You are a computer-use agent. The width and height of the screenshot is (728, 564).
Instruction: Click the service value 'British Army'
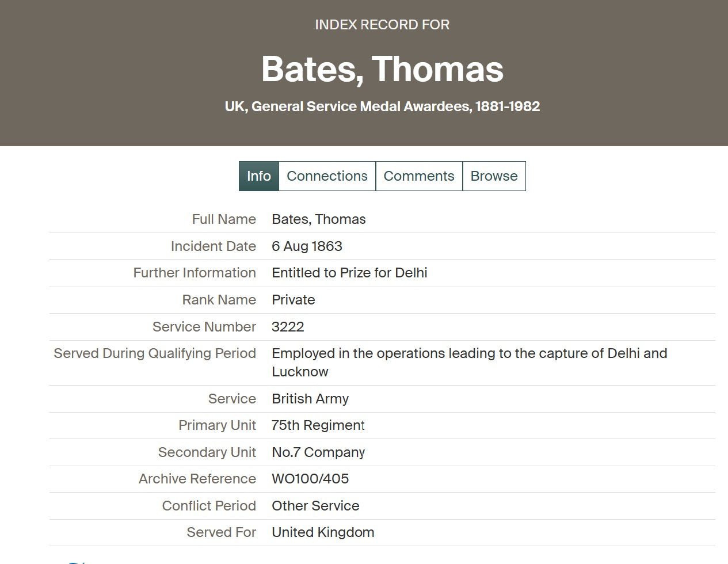pos(310,399)
